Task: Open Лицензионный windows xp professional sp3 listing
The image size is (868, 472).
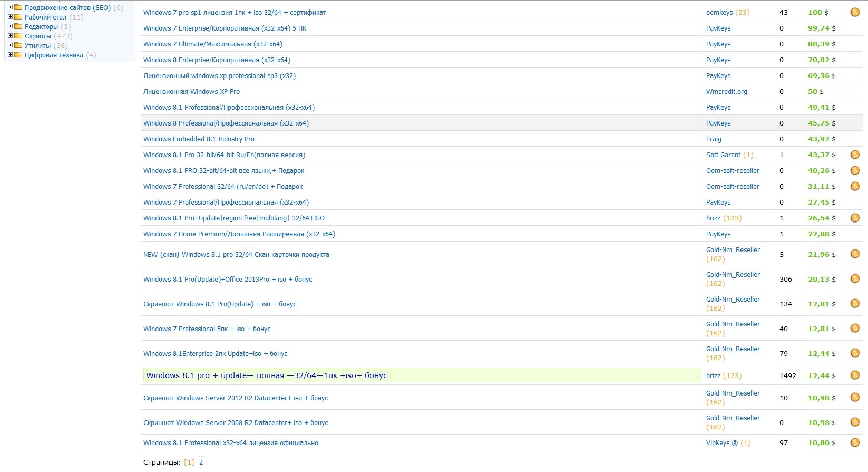Action: point(219,75)
